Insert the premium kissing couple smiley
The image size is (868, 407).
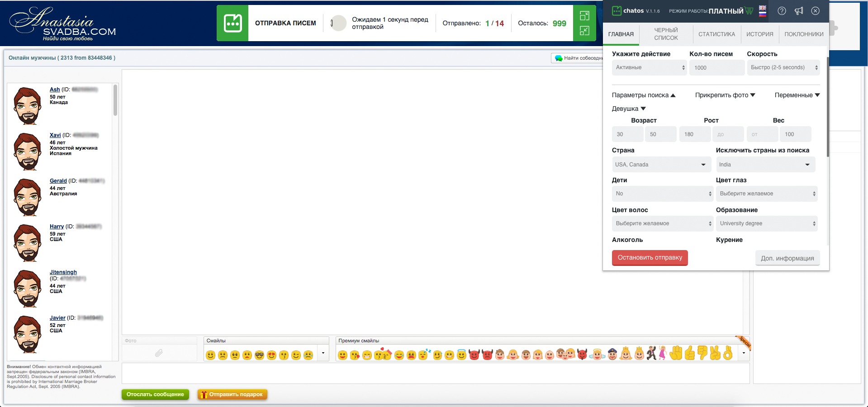383,354
